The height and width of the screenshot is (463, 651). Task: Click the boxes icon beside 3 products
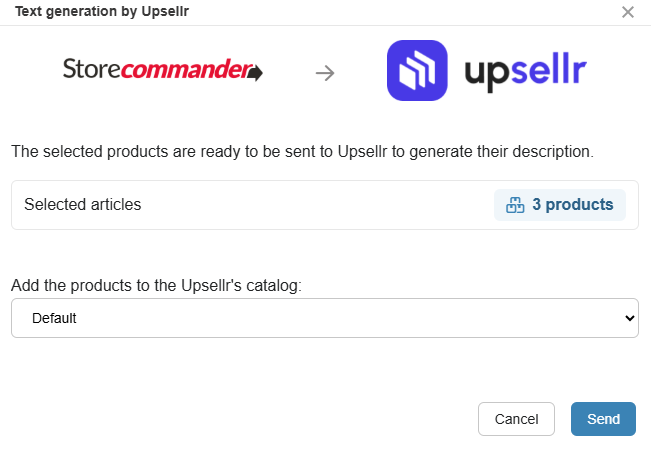(515, 205)
